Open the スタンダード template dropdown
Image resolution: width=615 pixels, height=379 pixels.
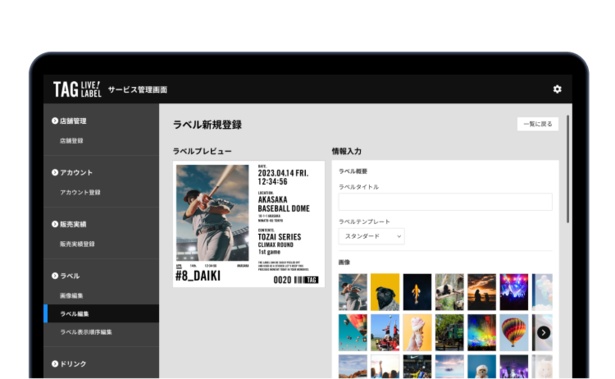(371, 237)
